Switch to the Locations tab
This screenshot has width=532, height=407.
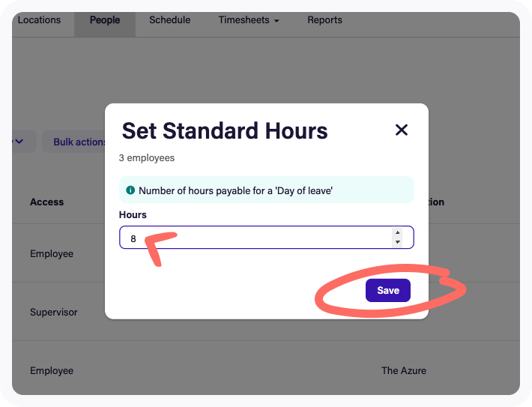pos(39,20)
